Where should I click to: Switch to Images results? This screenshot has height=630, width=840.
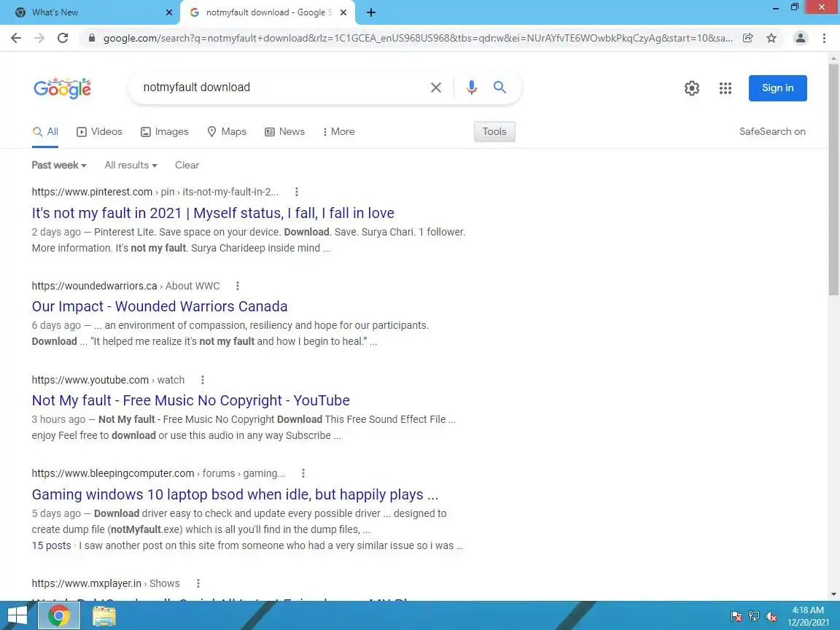[x=165, y=132]
